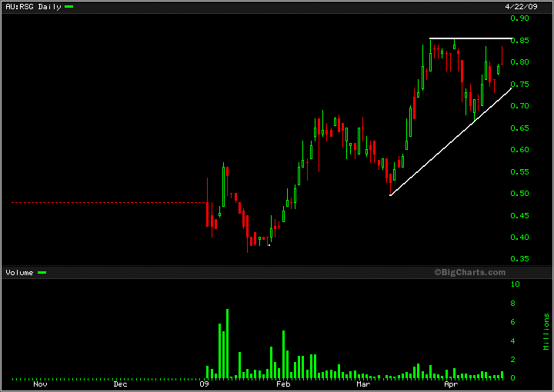Click the 0.45 price axis label
The width and height of the screenshot is (554, 392).
coord(519,215)
